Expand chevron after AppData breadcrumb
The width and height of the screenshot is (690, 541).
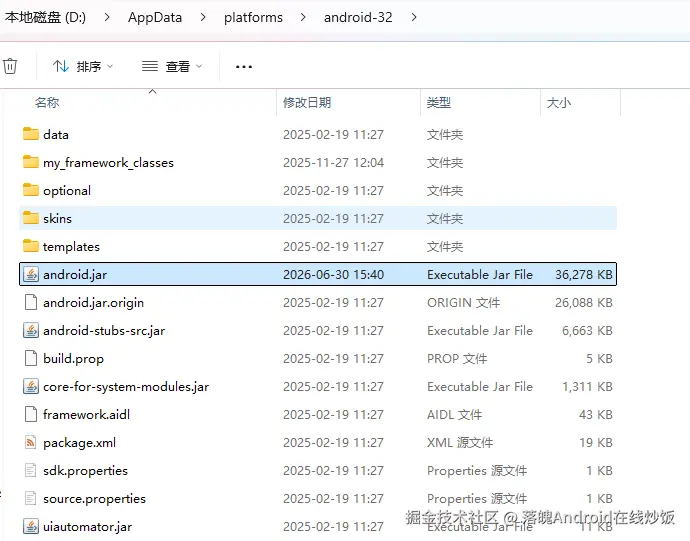click(203, 17)
